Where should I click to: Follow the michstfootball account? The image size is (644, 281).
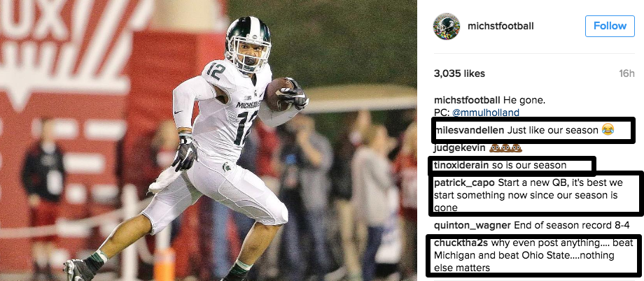tap(610, 26)
